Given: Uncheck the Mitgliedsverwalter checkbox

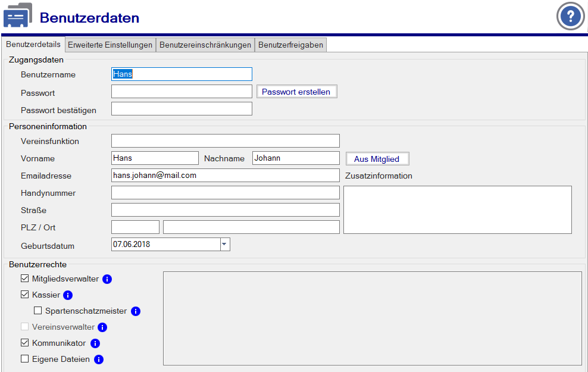Looking at the screenshot, I should pyautogui.click(x=24, y=279).
